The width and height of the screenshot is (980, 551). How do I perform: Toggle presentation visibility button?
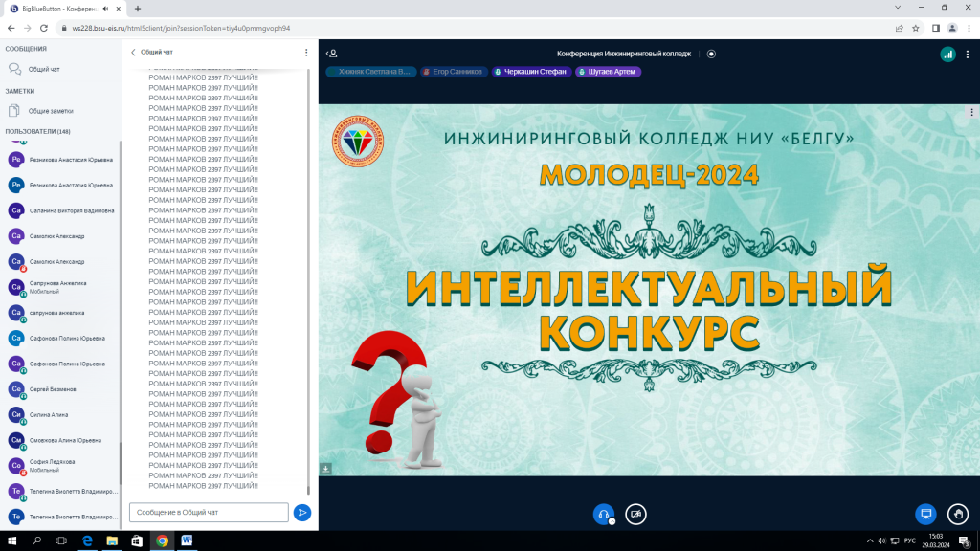click(925, 514)
